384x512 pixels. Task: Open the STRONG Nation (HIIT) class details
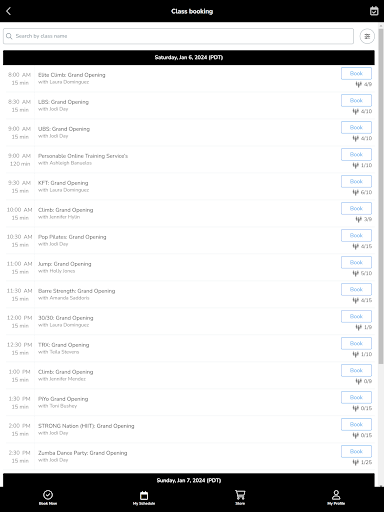point(86,426)
